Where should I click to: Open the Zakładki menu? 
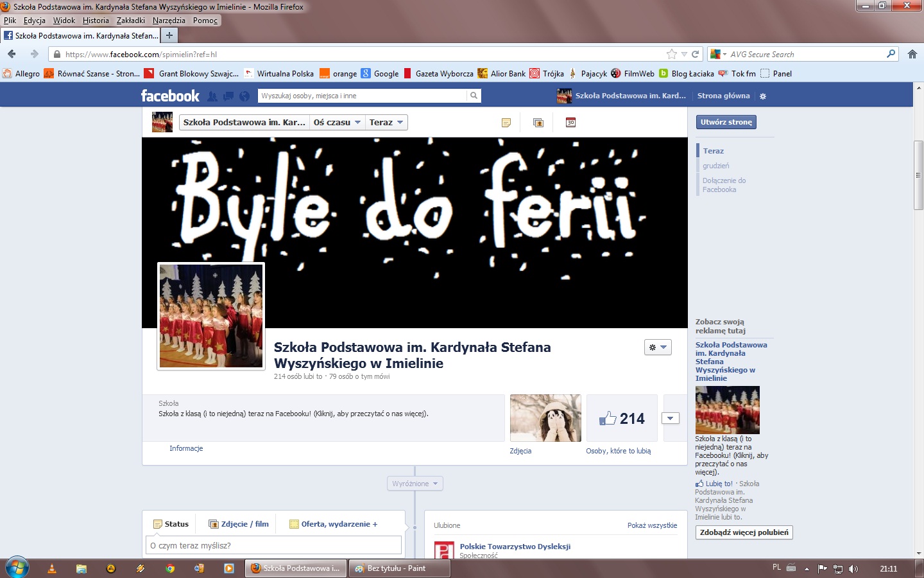131,21
